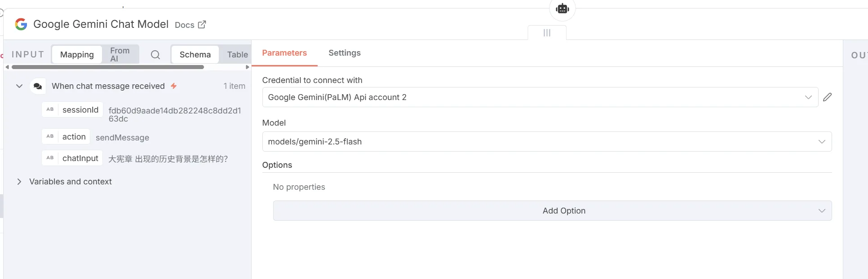Click the input panel horizontal scrollbar
Image resolution: width=868 pixels, height=279 pixels.
[x=108, y=67]
